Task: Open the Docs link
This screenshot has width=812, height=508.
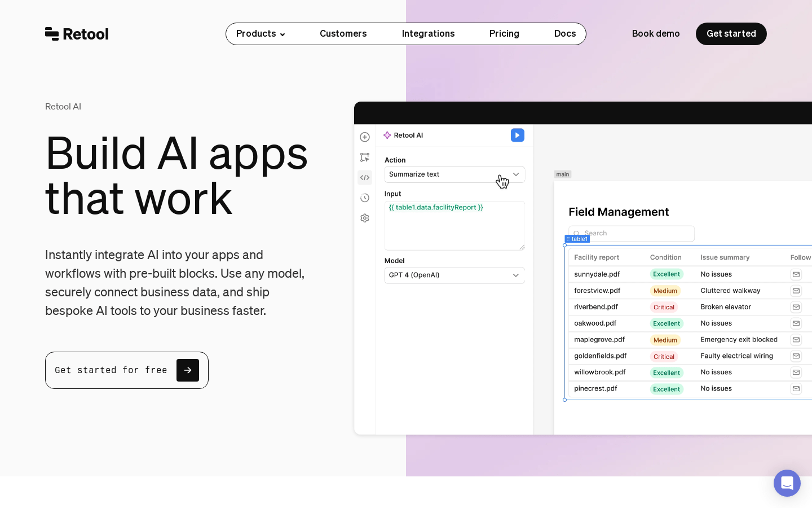Action: click(x=565, y=34)
